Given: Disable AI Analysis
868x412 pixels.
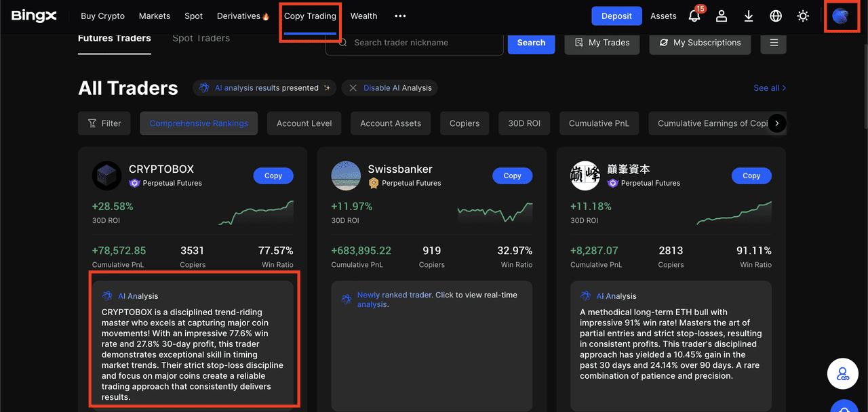Looking at the screenshot, I should [x=390, y=88].
